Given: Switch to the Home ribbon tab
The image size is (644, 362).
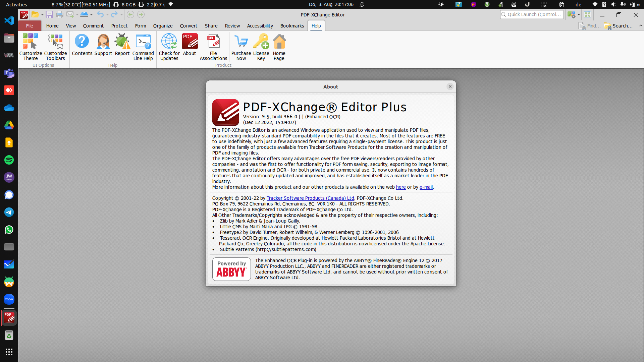Looking at the screenshot, I should 52,25.
